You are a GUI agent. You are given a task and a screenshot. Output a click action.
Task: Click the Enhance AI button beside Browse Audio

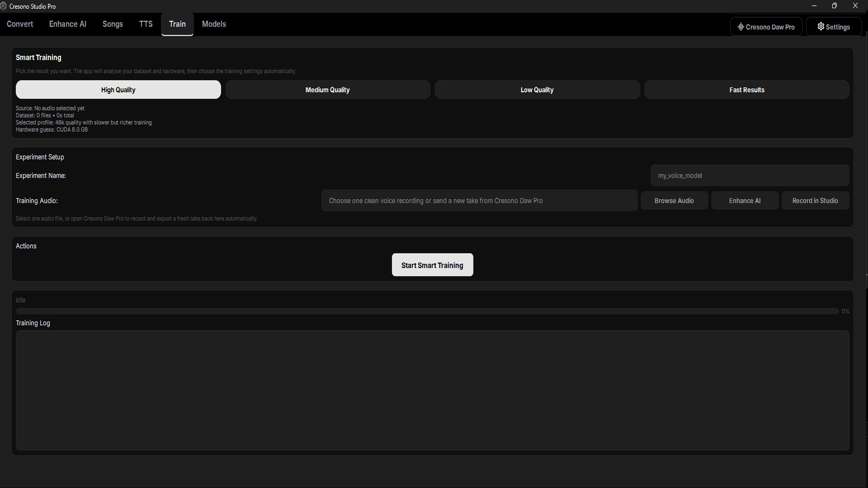[745, 201]
